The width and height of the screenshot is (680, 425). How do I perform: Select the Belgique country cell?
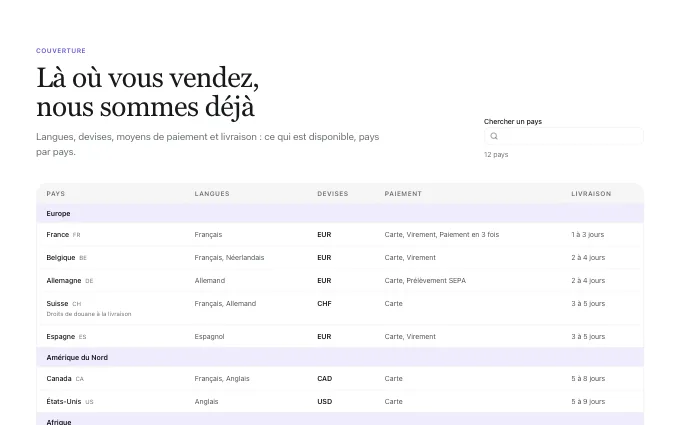coord(66,258)
